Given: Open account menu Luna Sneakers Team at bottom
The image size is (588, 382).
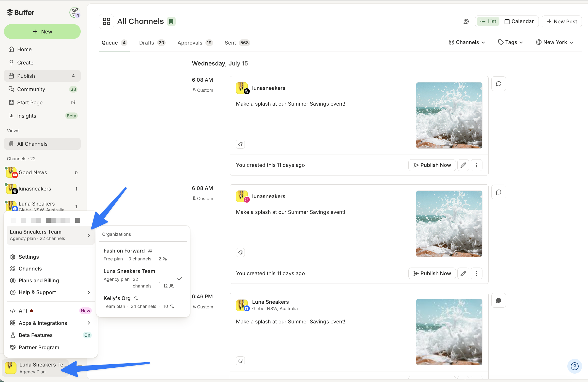Looking at the screenshot, I should [x=36, y=368].
